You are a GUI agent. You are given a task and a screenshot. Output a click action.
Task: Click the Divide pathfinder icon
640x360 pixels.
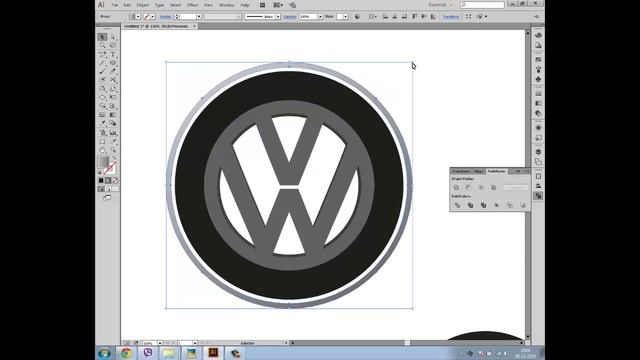[457, 205]
